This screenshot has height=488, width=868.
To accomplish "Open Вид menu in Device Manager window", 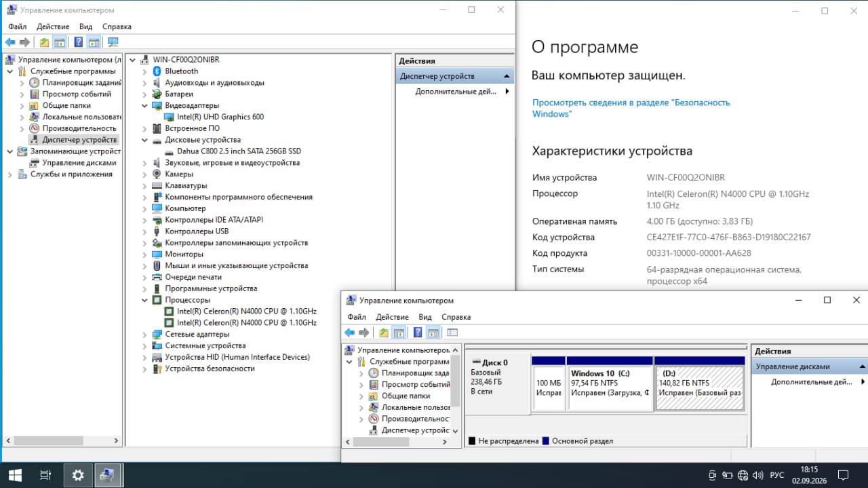I will pos(85,26).
